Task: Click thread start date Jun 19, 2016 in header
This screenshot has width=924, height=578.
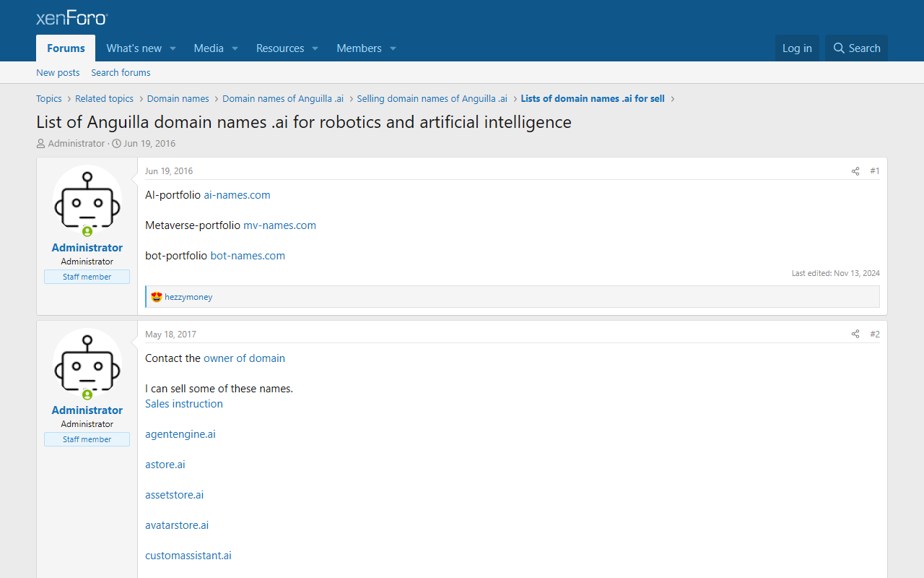Action: [149, 143]
